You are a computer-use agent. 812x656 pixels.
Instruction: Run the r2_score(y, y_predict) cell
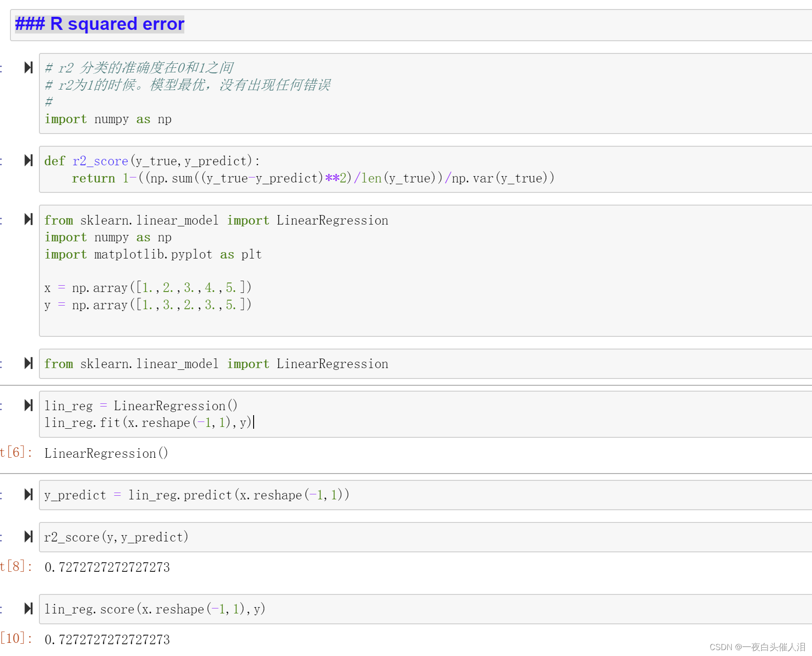point(29,536)
